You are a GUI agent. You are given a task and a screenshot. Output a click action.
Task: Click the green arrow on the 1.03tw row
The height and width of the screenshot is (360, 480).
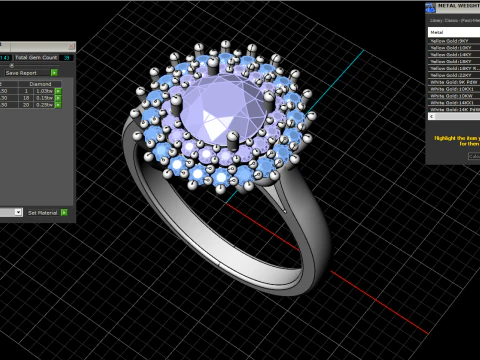58,91
